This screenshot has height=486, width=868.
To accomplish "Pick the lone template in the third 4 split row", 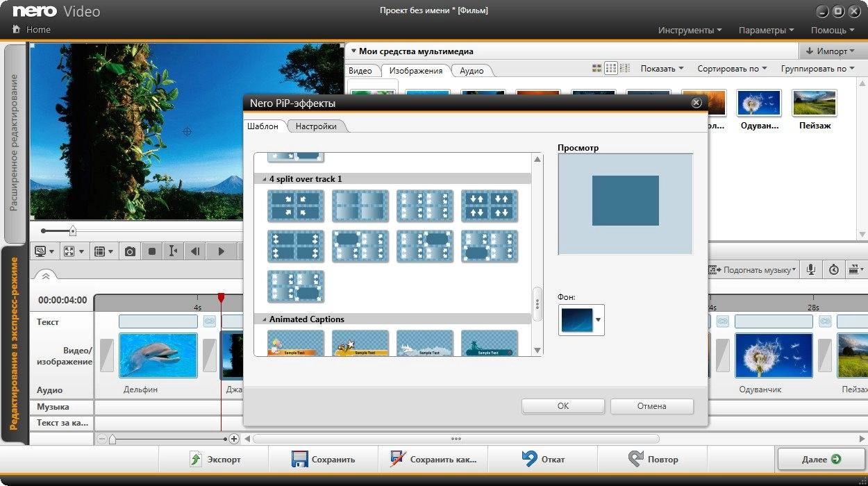I will tap(296, 286).
